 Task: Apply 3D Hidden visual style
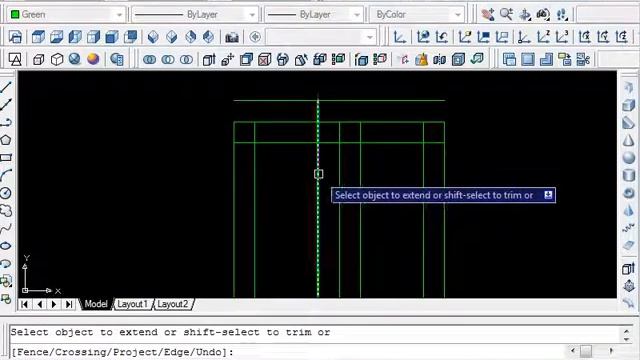[57, 60]
